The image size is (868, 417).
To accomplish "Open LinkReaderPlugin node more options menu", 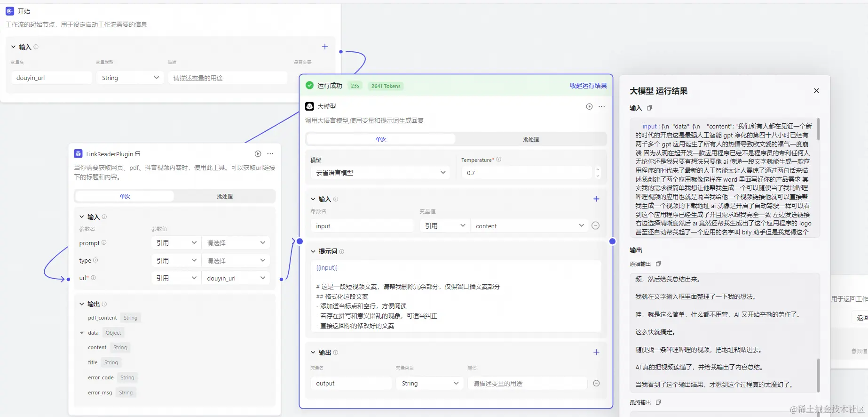I will 270,154.
